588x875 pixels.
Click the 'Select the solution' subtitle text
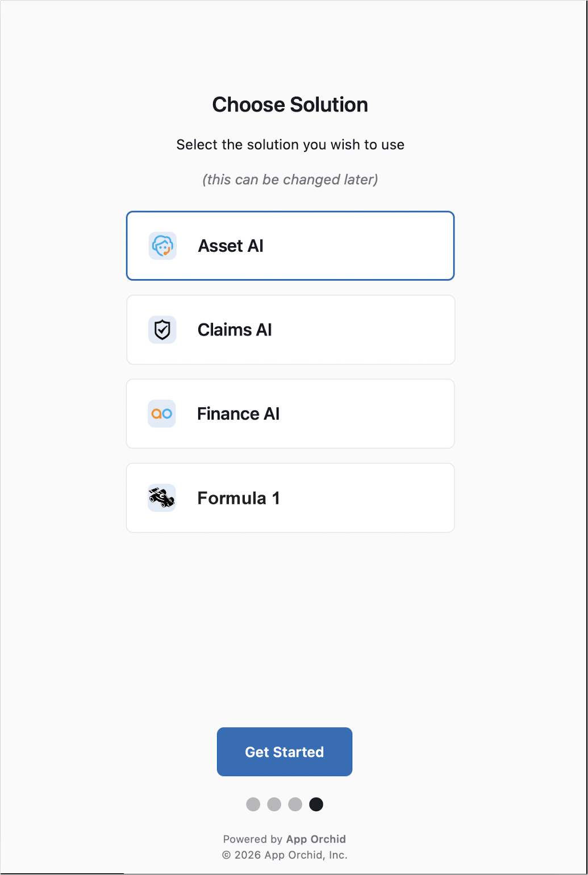tap(290, 144)
